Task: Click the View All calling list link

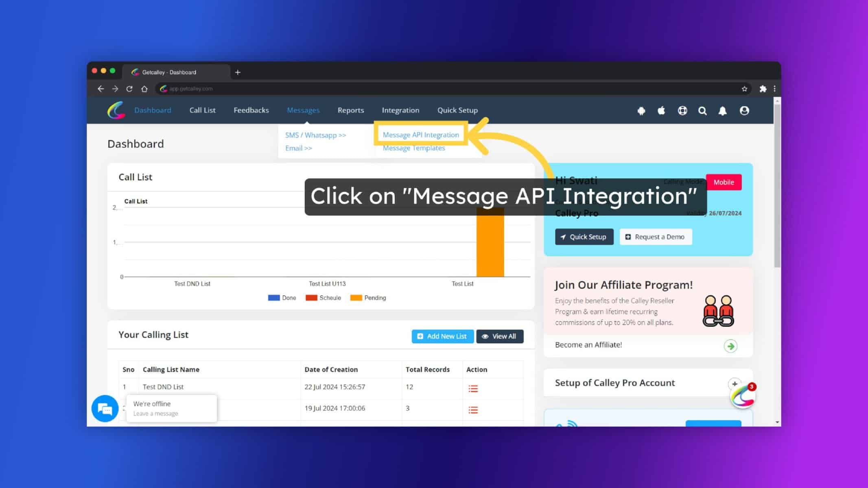Action: coord(500,336)
